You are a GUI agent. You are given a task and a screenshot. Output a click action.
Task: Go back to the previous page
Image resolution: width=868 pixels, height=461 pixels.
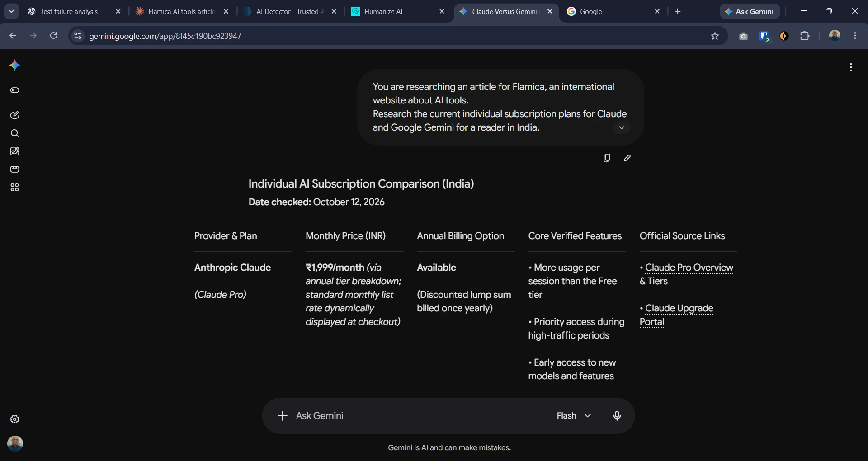point(13,36)
